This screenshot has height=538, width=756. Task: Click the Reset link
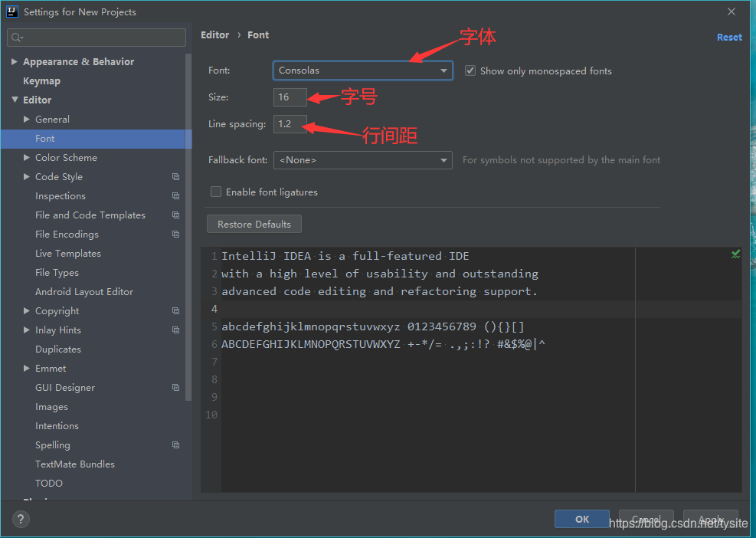pyautogui.click(x=729, y=37)
